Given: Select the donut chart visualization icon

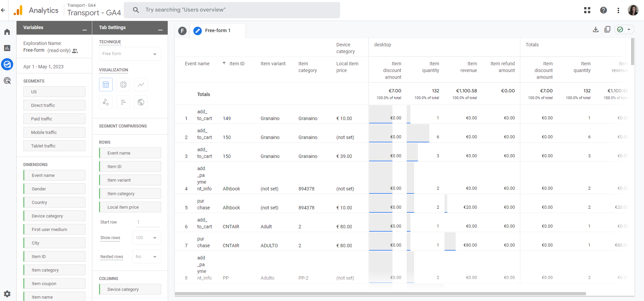Looking at the screenshot, I should 123,85.
